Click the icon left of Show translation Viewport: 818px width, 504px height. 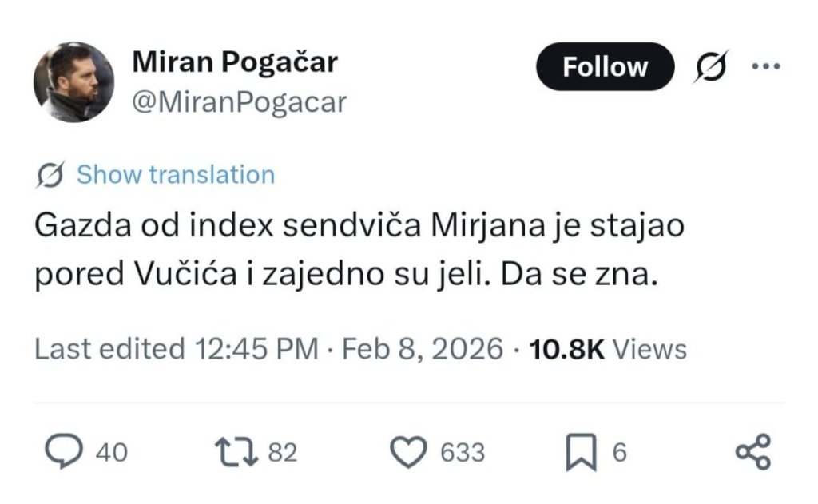pyautogui.click(x=50, y=175)
